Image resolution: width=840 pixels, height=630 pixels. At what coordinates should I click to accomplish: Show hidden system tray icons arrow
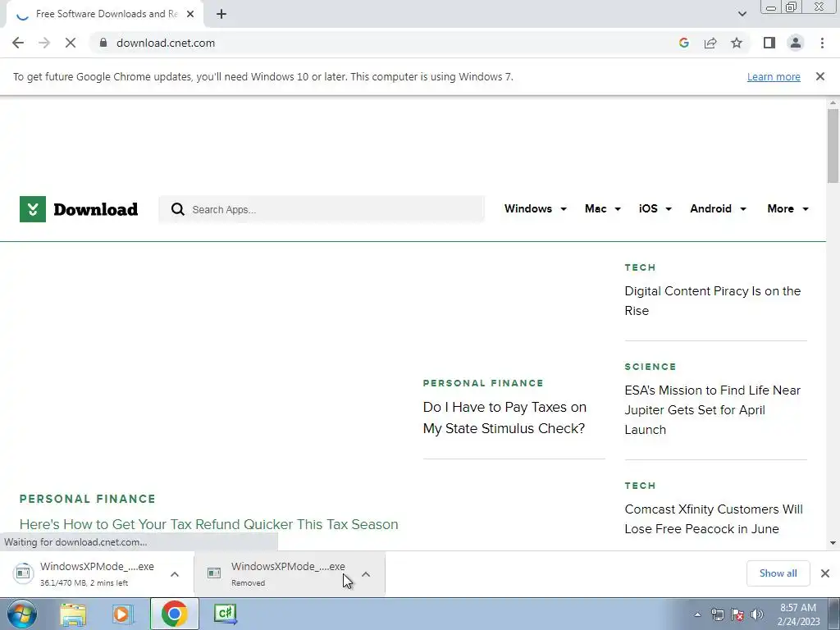pyautogui.click(x=697, y=615)
